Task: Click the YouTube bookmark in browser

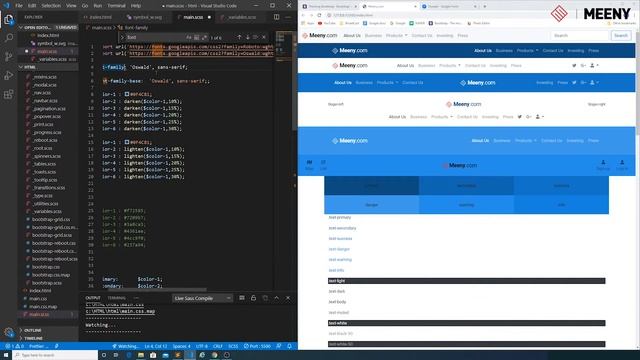Action: click(327, 23)
